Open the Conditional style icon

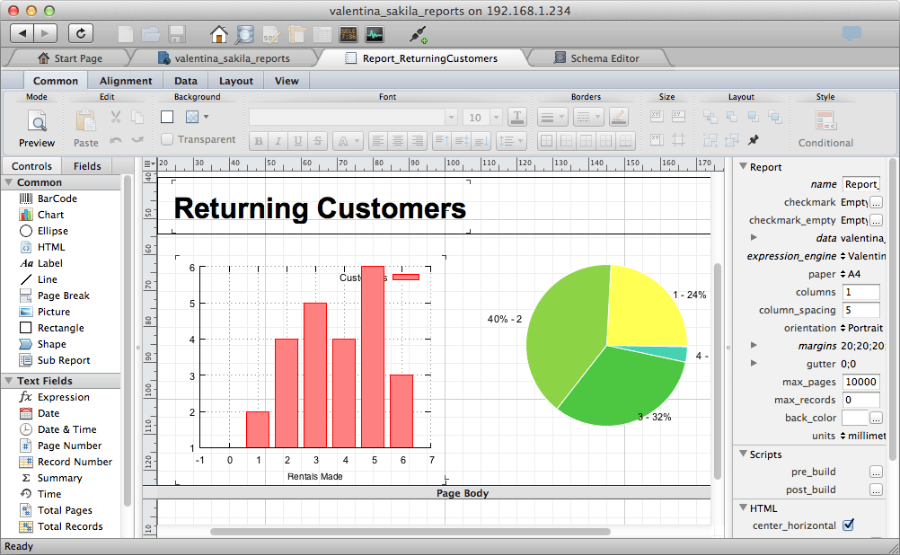[x=825, y=123]
